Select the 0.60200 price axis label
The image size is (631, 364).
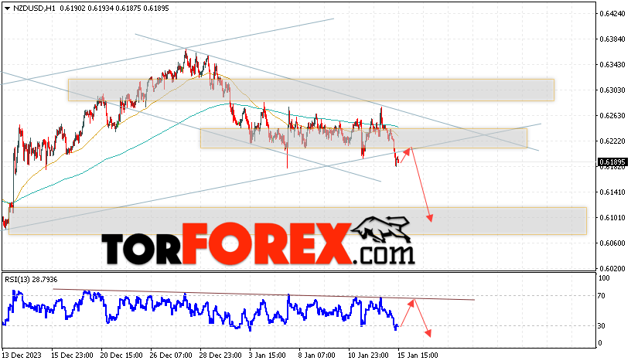pyautogui.click(x=612, y=268)
